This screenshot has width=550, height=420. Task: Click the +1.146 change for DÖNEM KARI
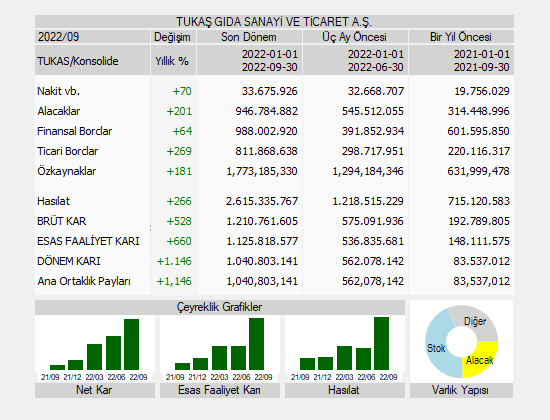tap(174, 261)
